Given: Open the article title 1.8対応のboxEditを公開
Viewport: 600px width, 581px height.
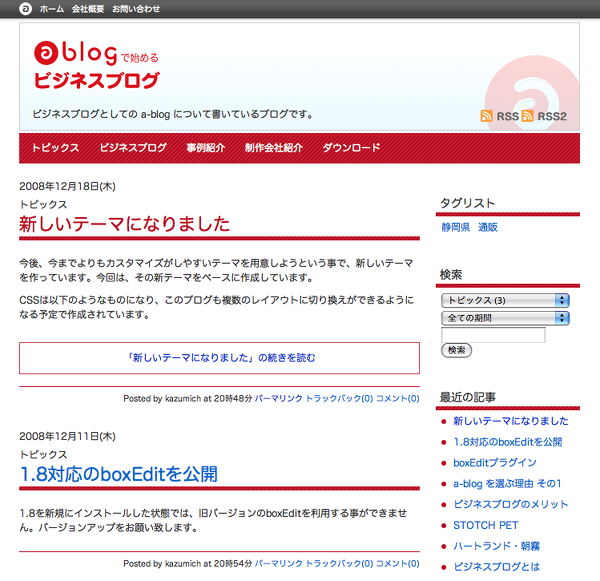Looking at the screenshot, I should click(x=119, y=474).
